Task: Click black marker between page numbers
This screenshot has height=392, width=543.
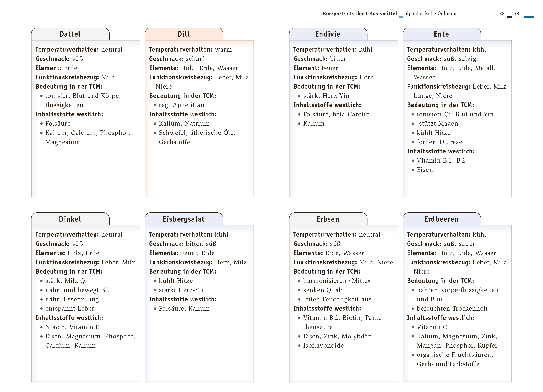Action: tap(510, 16)
